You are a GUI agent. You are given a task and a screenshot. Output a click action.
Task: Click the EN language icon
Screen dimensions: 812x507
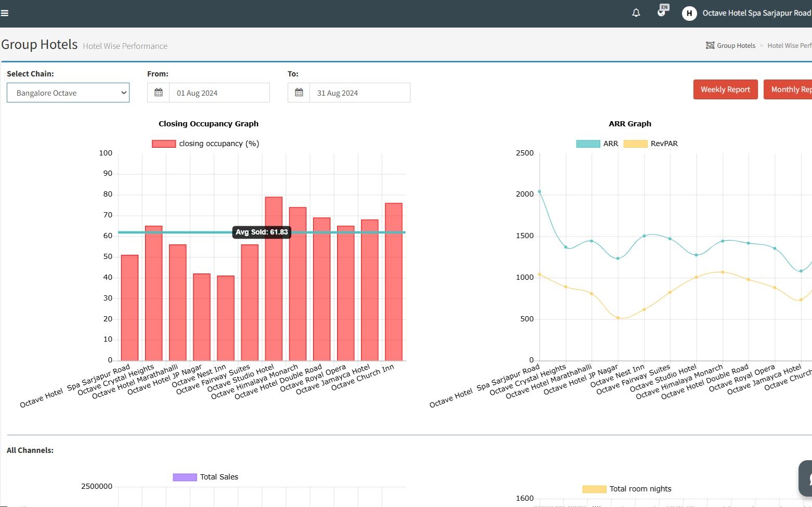pos(662,11)
